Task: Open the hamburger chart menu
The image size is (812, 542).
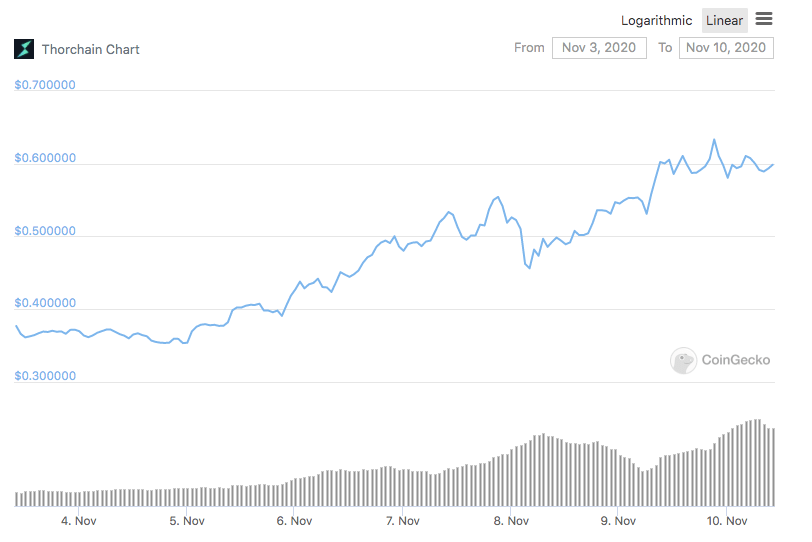Action: [764, 19]
